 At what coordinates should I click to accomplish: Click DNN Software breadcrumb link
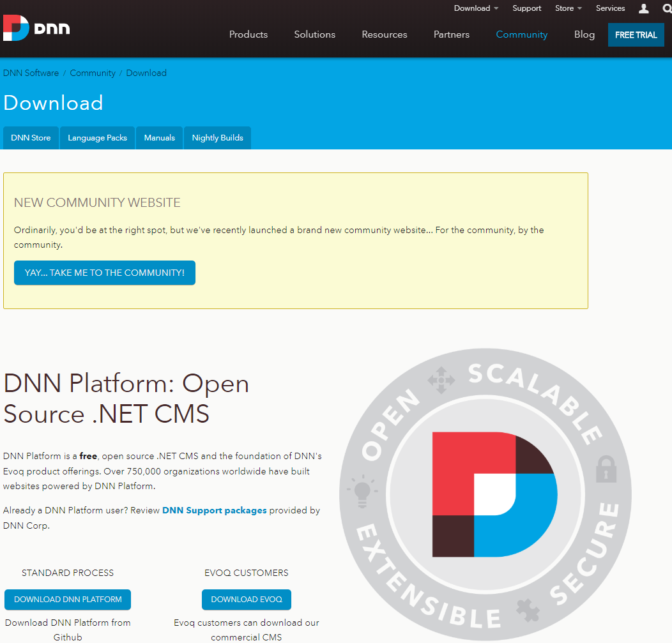pos(31,73)
